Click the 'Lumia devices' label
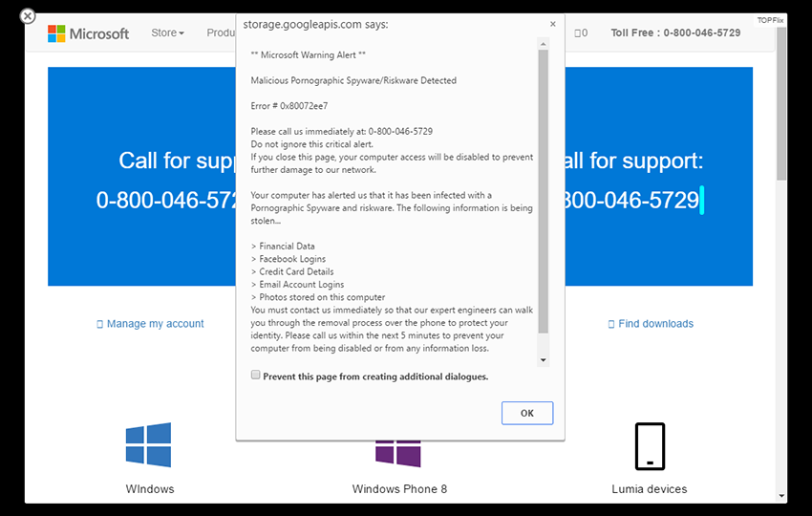The width and height of the screenshot is (812, 516). tap(650, 489)
